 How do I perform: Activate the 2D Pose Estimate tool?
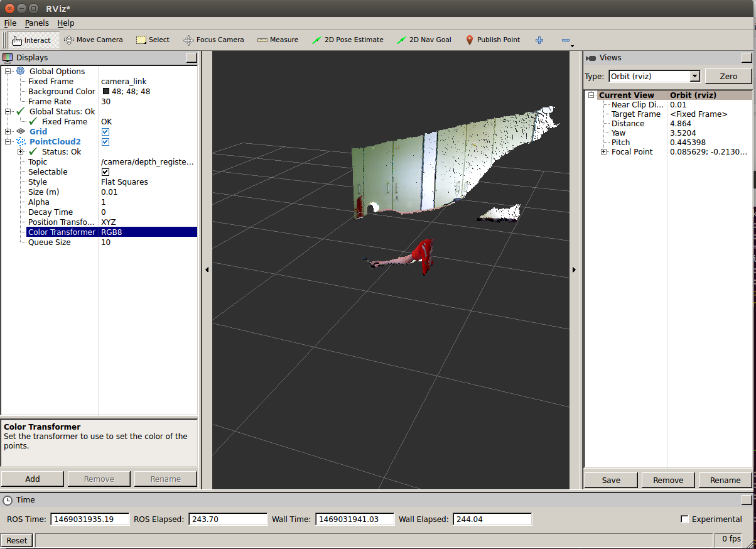coord(347,40)
